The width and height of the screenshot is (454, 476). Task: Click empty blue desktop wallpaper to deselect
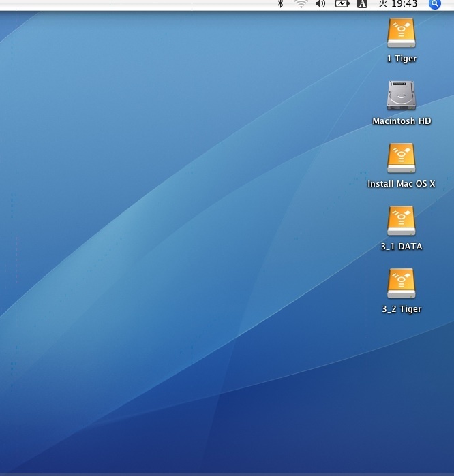pos(170,272)
